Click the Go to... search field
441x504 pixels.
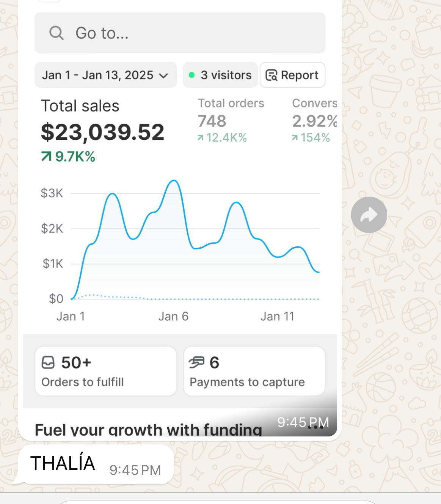tap(180, 33)
